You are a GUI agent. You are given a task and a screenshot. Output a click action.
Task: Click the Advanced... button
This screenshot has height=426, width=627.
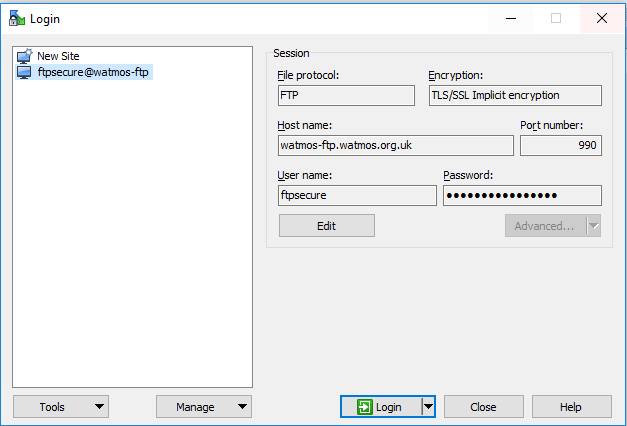(544, 226)
